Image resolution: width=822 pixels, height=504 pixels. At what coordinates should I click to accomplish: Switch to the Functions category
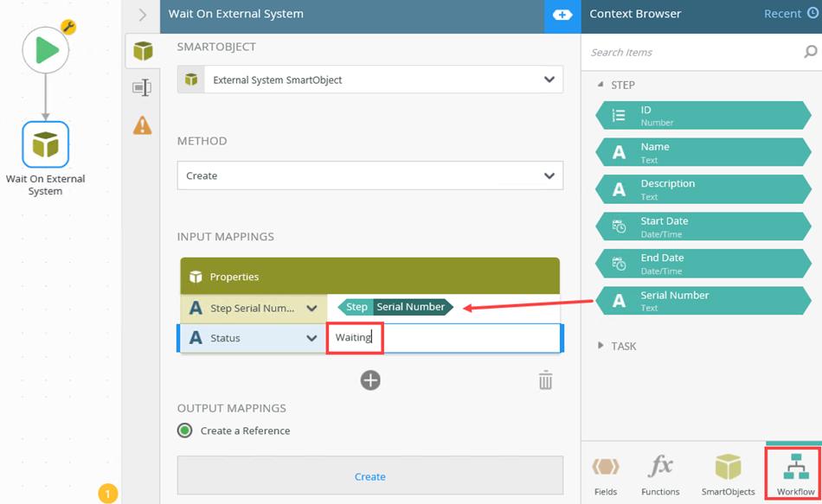coord(660,475)
